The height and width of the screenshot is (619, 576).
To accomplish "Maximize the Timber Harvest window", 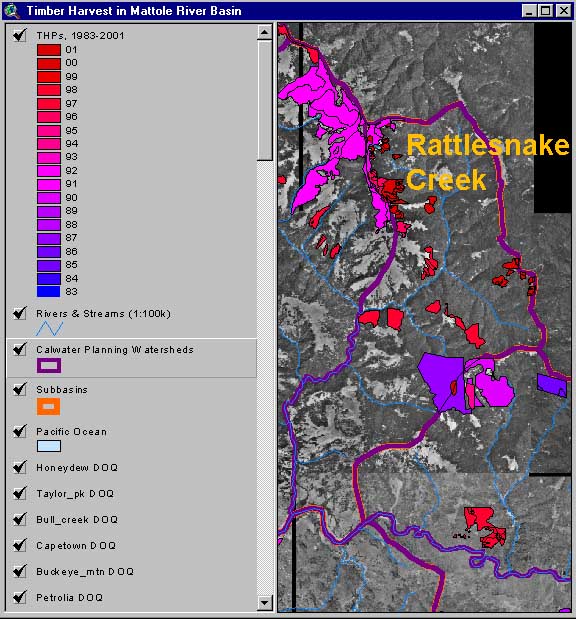I will [x=546, y=11].
